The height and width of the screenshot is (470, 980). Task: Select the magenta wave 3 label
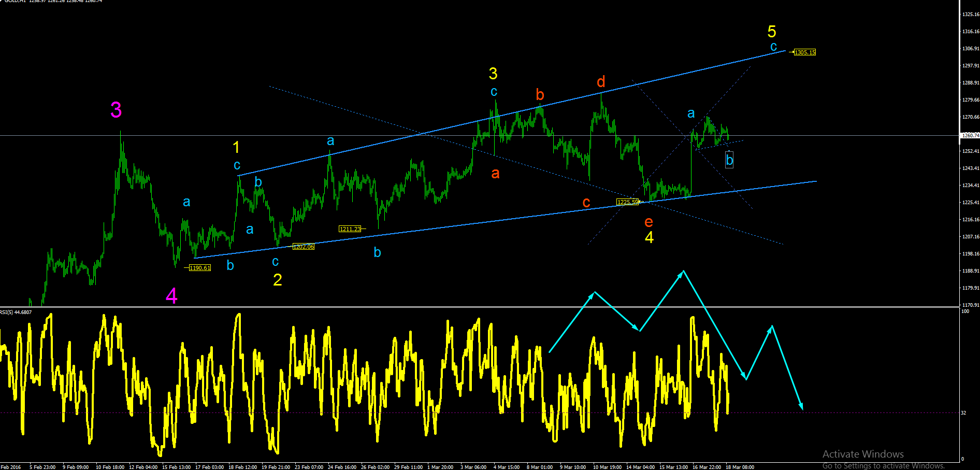(x=116, y=110)
